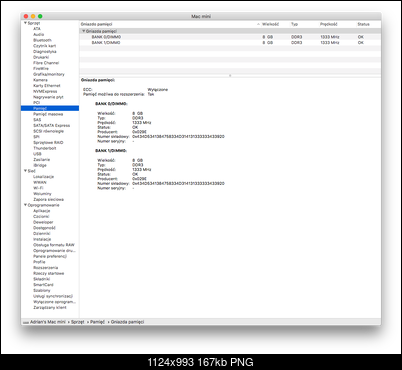Open ATA in the sidebar
402x370 pixels.
[37, 29]
